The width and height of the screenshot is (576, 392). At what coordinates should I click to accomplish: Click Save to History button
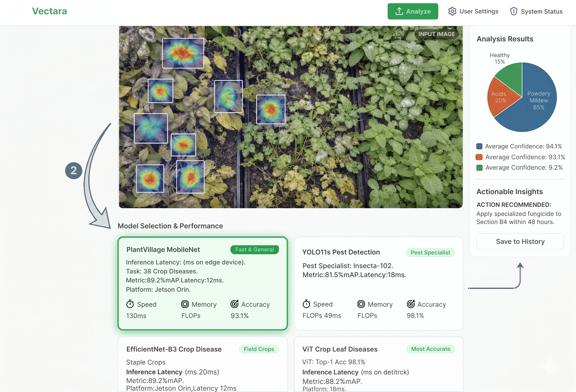[x=520, y=241]
